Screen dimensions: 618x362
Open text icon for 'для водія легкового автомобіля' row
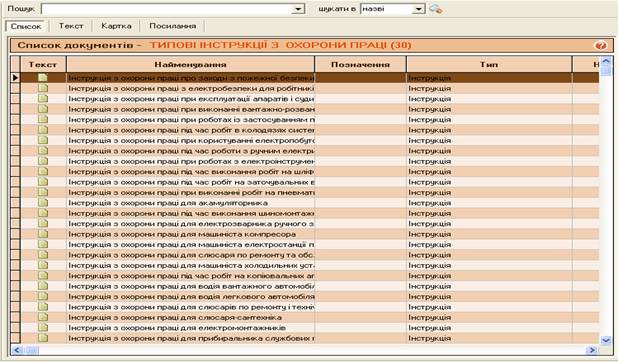(x=43, y=297)
